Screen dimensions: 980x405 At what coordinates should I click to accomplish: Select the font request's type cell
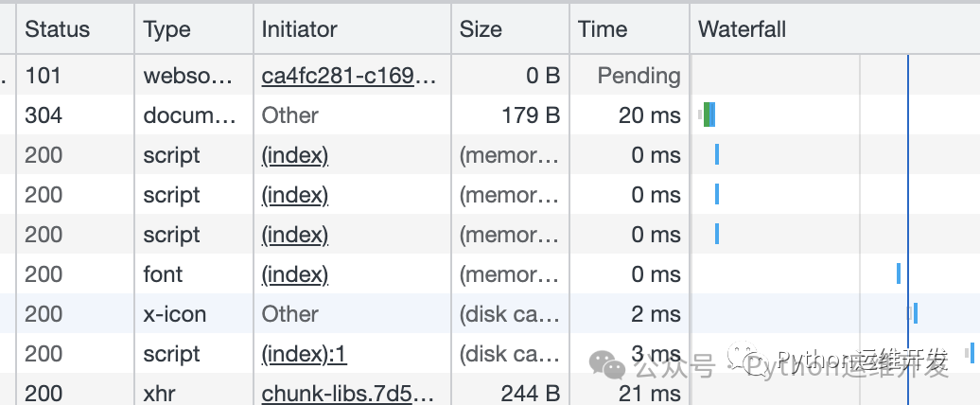point(164,274)
